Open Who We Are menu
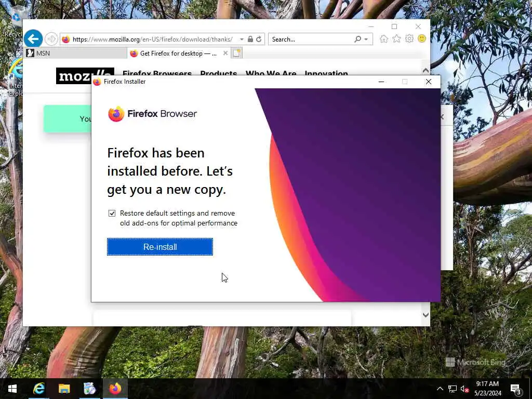The width and height of the screenshot is (532, 399). coord(271,73)
